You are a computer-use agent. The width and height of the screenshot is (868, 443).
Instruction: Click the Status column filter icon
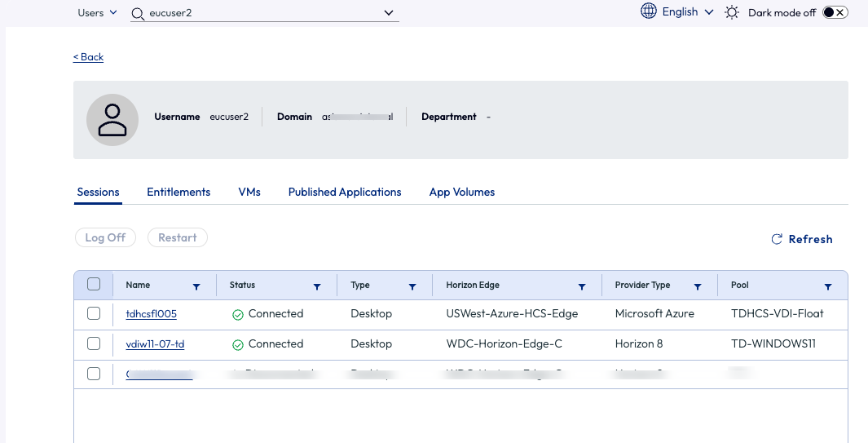tap(317, 286)
